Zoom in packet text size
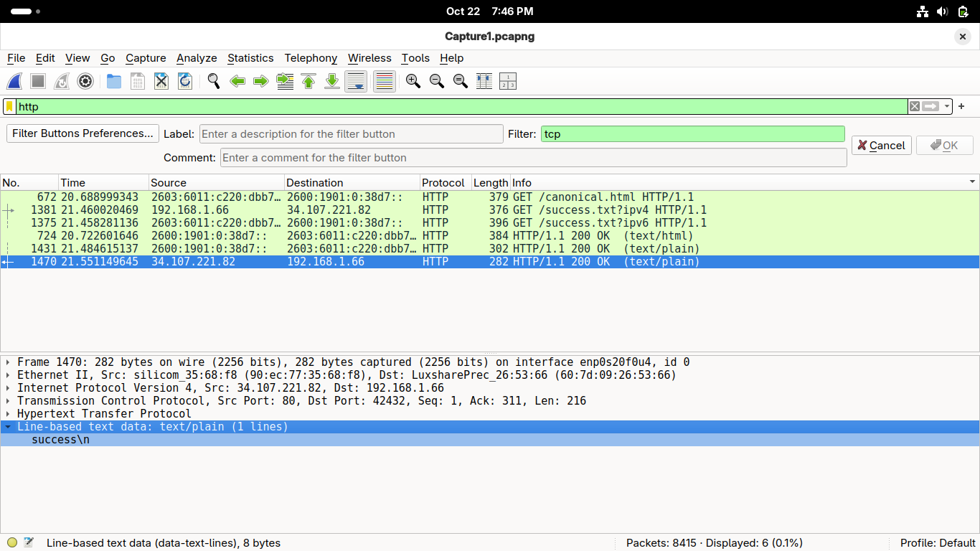This screenshot has width=980, height=551. (x=413, y=82)
